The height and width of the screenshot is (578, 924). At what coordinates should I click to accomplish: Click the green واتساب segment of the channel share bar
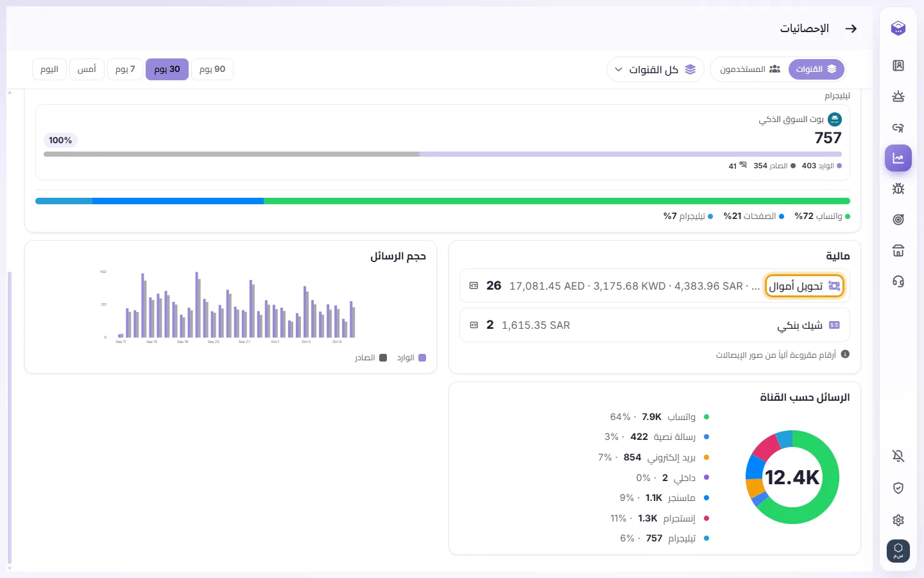click(x=557, y=201)
